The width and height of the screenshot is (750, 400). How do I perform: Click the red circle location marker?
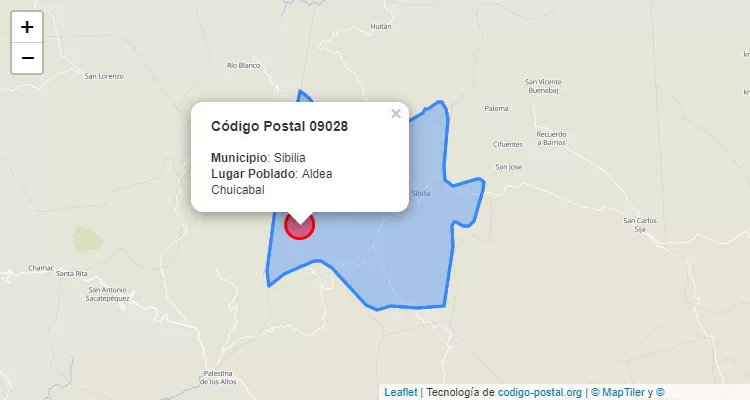point(299,225)
